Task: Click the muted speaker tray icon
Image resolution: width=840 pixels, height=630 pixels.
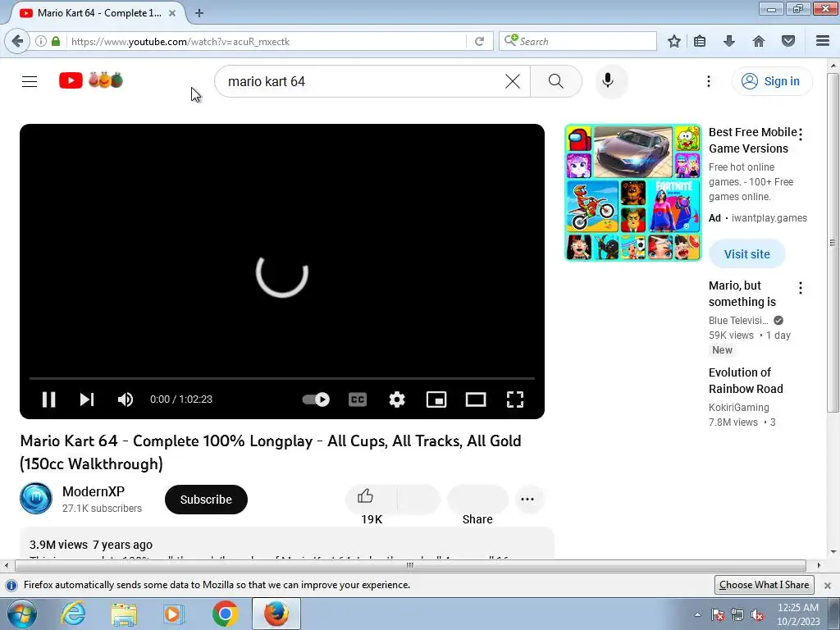Action: pyautogui.click(x=757, y=614)
